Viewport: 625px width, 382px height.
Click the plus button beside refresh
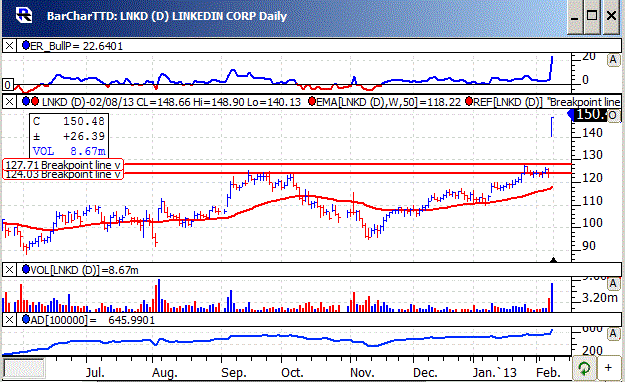[x=608, y=368]
